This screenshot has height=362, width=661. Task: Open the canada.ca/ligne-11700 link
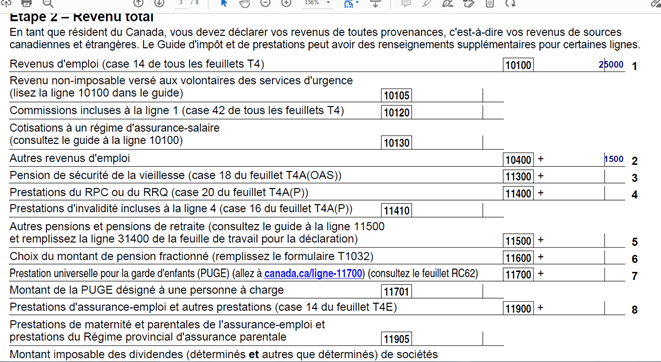point(314,274)
